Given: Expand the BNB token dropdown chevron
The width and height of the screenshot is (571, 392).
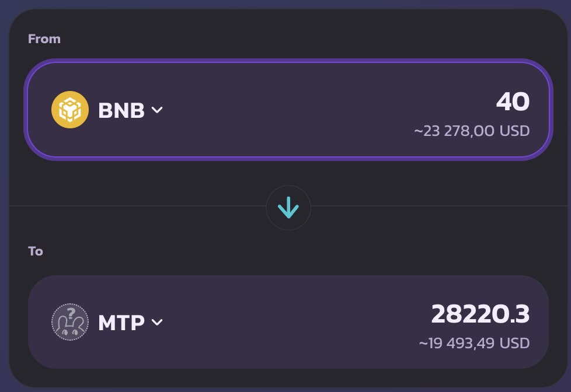Looking at the screenshot, I should (x=157, y=110).
